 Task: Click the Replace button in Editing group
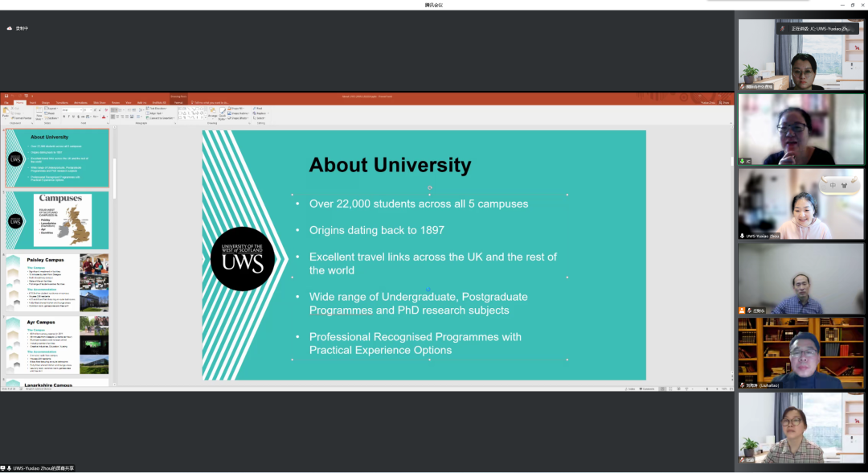tap(260, 113)
